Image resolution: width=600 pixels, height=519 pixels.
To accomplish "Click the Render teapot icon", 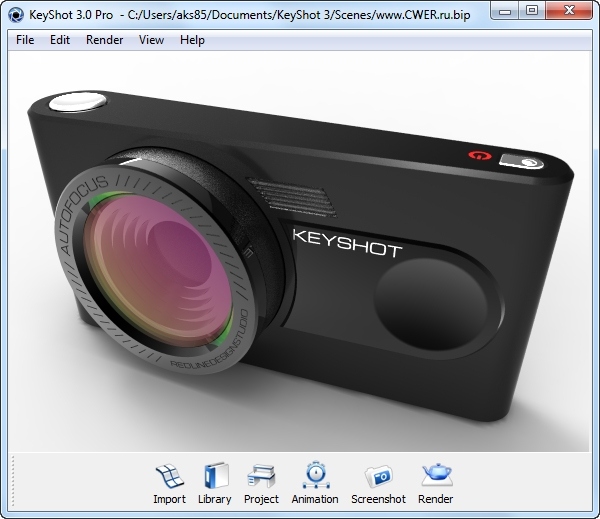I will point(436,476).
